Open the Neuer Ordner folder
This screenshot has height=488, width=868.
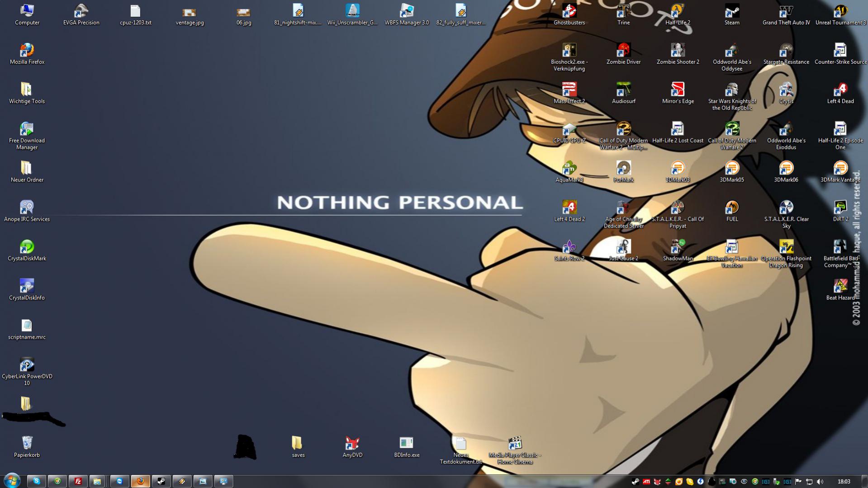(27, 171)
